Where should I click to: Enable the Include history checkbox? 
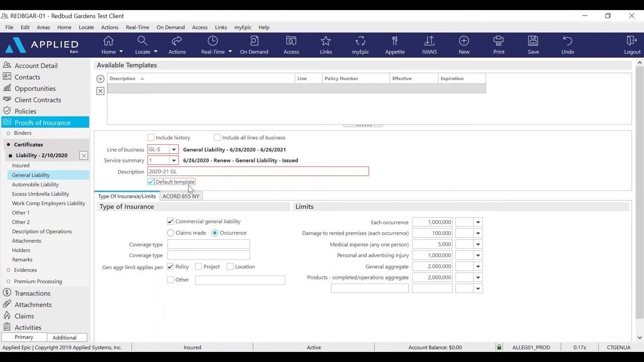pos(151,138)
